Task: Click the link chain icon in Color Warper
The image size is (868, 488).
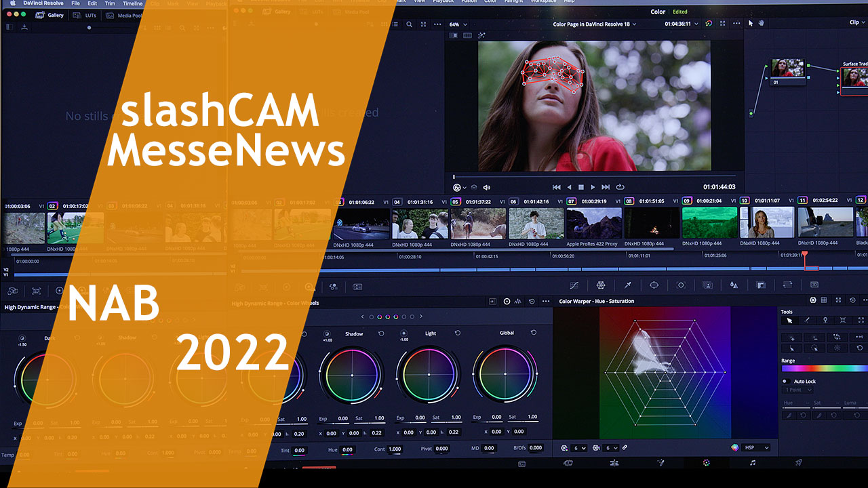Action: (x=625, y=448)
